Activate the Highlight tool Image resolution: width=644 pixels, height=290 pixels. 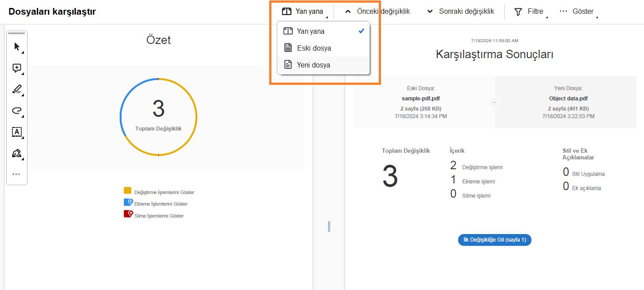coord(16,89)
